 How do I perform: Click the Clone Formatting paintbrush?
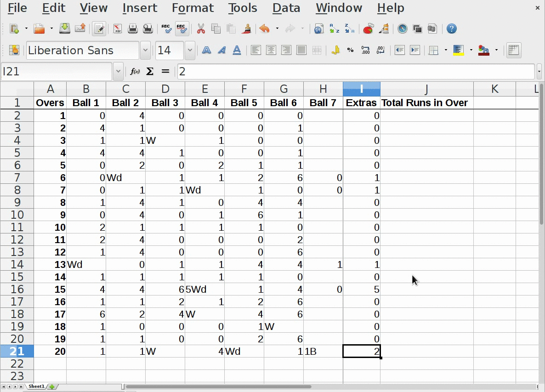pyautogui.click(x=247, y=29)
